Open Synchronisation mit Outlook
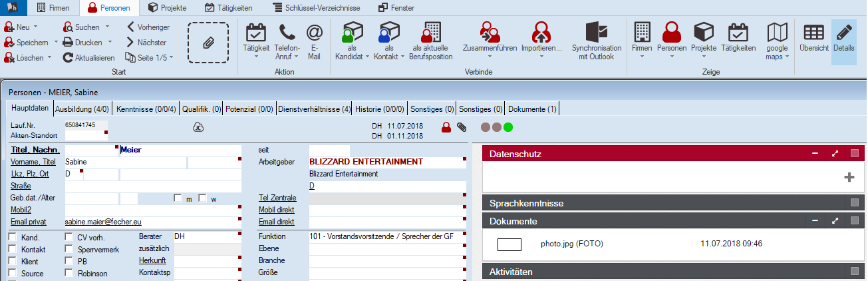This screenshot has height=281, width=868. tap(597, 32)
